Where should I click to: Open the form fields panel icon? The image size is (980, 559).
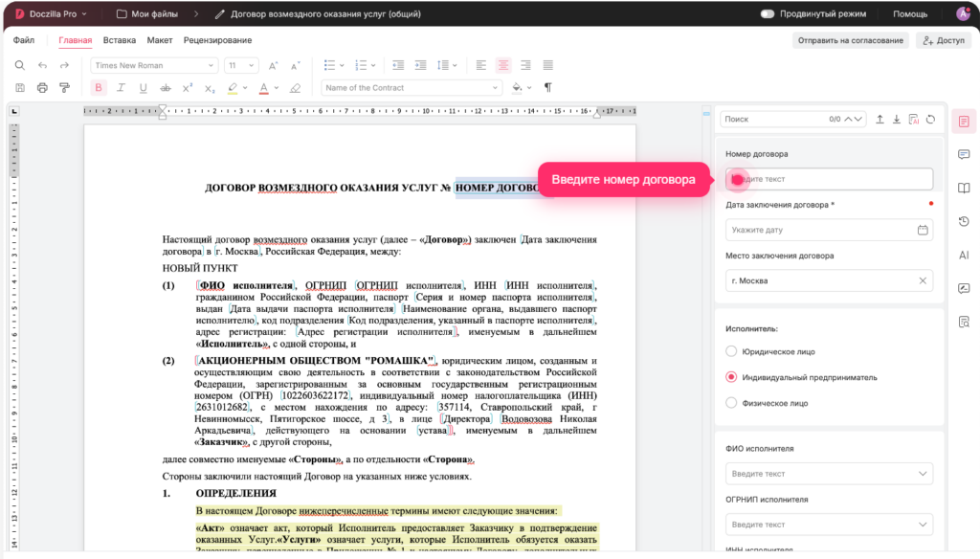(964, 122)
